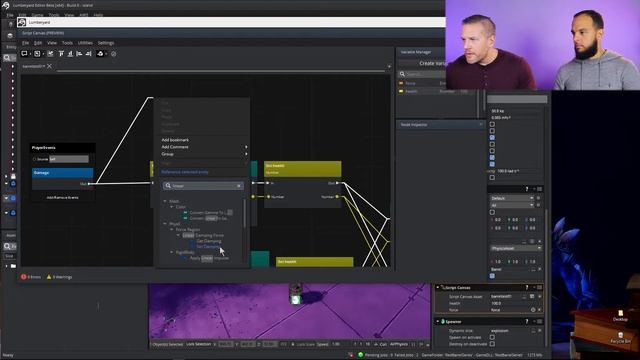Collapse the Force Region tree group
The height and width of the screenshot is (360, 640).
click(172, 229)
